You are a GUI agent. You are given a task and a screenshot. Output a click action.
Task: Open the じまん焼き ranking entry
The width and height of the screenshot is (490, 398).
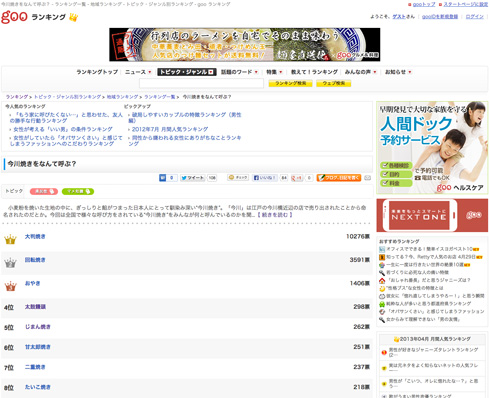tap(38, 327)
